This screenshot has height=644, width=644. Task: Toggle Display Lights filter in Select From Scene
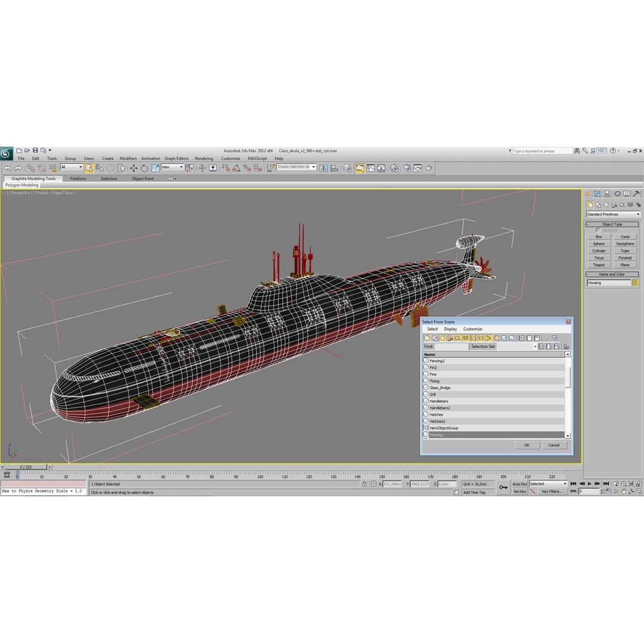pyautogui.click(x=442, y=338)
